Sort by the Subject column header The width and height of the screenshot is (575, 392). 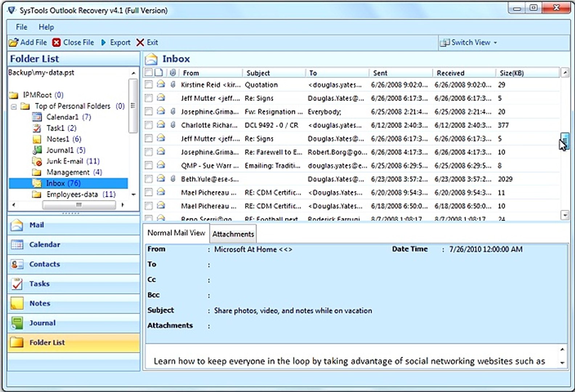pyautogui.click(x=274, y=73)
